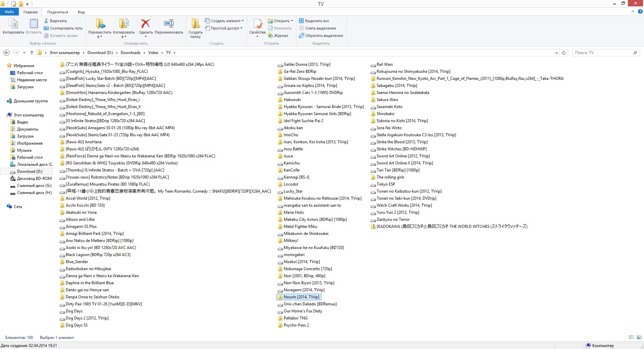Viewport: 644px width, 349px height.
Task: Click Video in the breadcrumb path
Action: pos(153,53)
